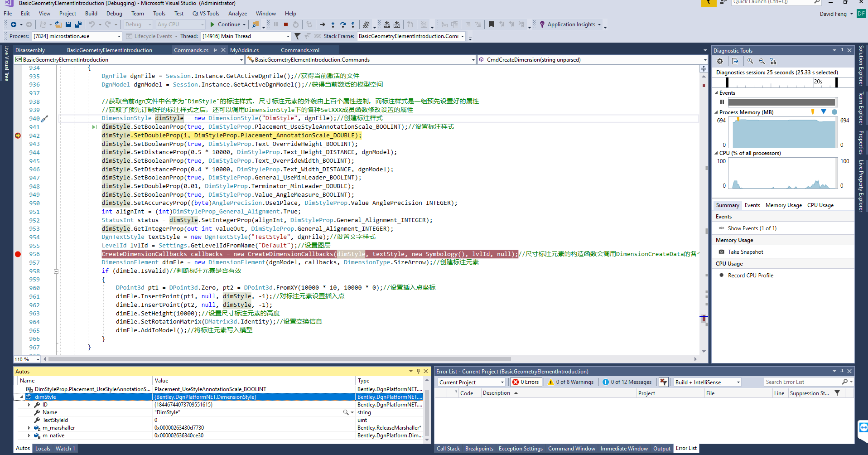The image size is (868, 455).
Task: Zoom in on the Diagnostic Tools timeline
Action: (750, 61)
